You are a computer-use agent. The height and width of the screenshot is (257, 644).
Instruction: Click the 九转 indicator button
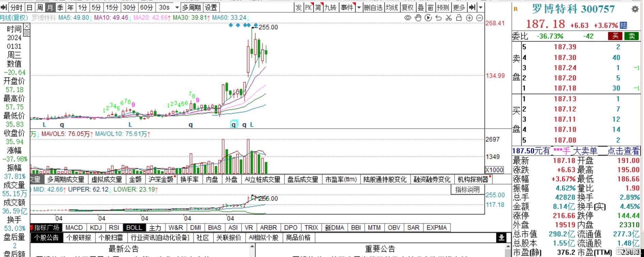330,7
